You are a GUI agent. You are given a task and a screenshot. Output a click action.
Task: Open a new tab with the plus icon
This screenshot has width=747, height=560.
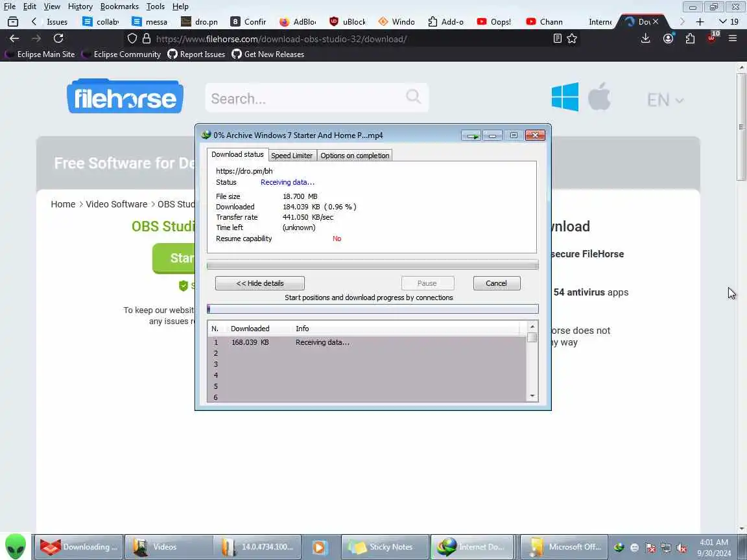[x=700, y=22]
